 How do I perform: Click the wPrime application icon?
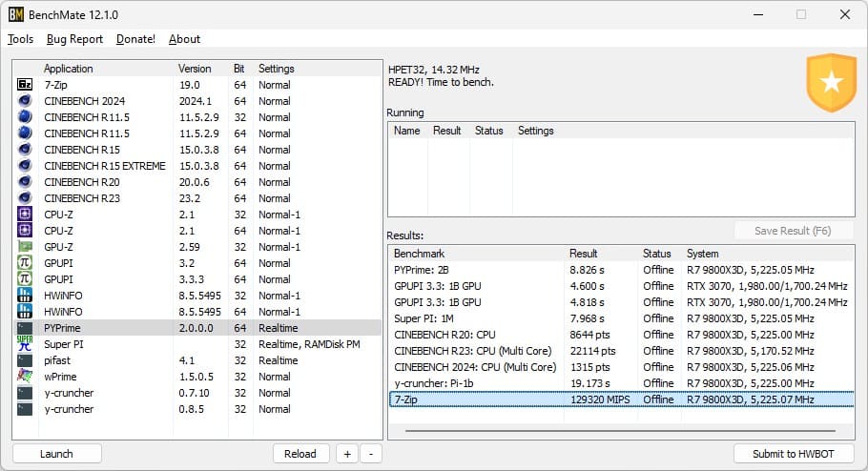(x=25, y=377)
